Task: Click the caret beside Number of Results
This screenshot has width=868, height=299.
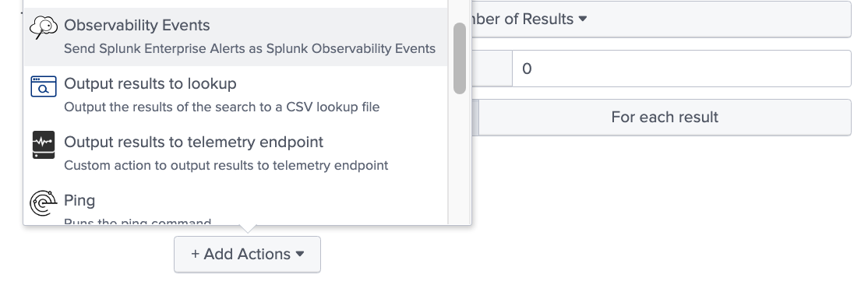Action: tap(582, 19)
